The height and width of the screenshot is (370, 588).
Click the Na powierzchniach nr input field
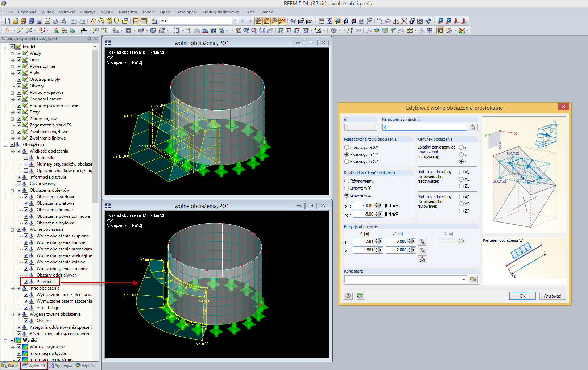tap(425, 127)
